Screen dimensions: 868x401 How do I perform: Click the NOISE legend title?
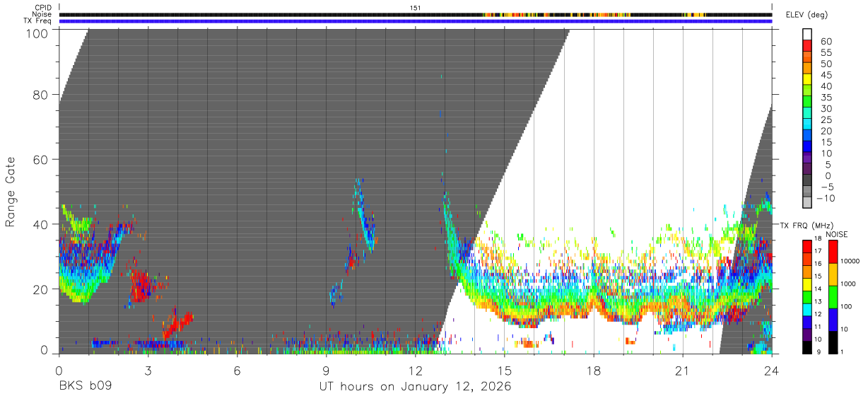pyautogui.click(x=836, y=234)
